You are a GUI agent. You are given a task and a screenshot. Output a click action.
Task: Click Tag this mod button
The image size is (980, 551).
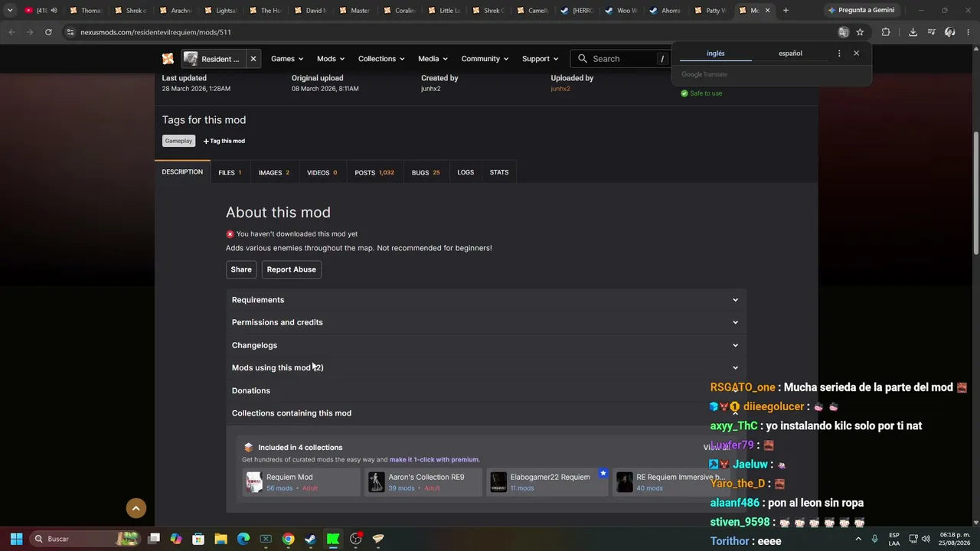(224, 141)
